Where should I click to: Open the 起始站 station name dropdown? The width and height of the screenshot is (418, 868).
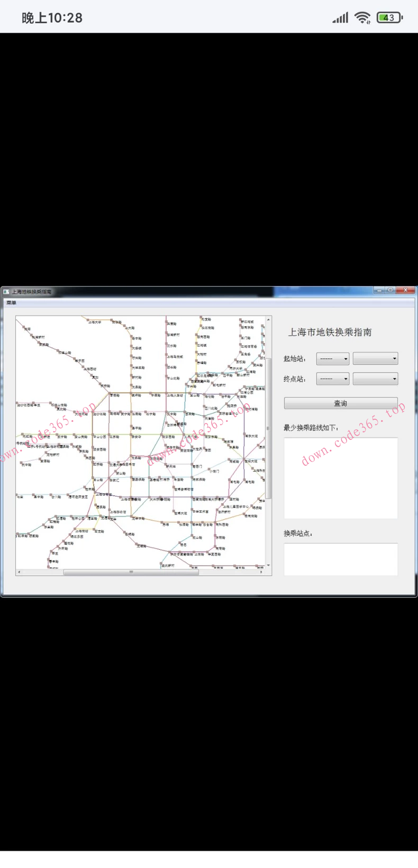(x=375, y=359)
